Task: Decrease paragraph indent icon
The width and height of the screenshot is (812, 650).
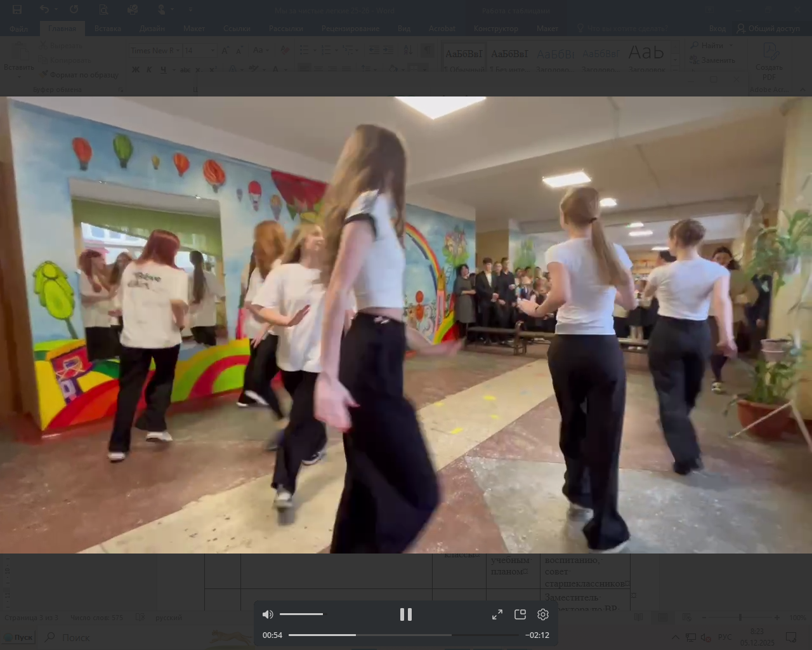Action: 374,51
